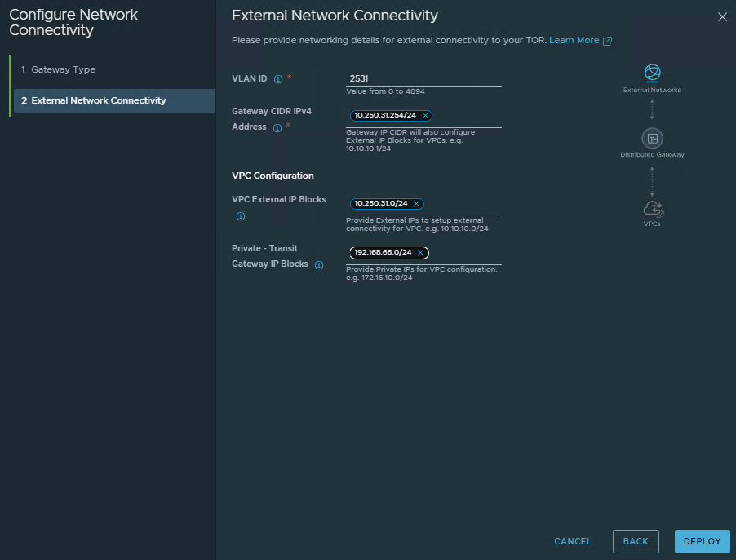
Task: Close the configuration dialog with X
Action: [721, 16]
